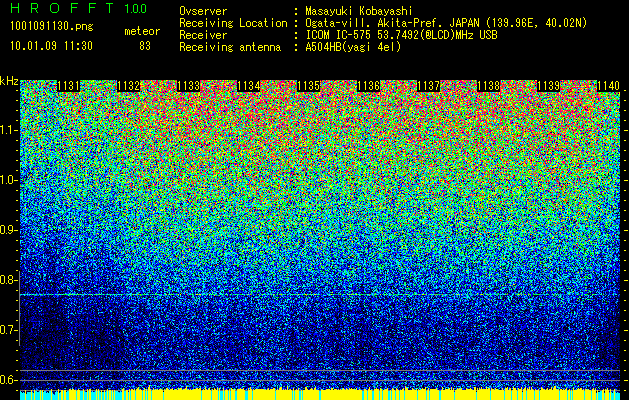Viewport: 629px width, 400px height.
Task: Click the date stamp 10.01.09 11:30
Action: (x=51, y=46)
